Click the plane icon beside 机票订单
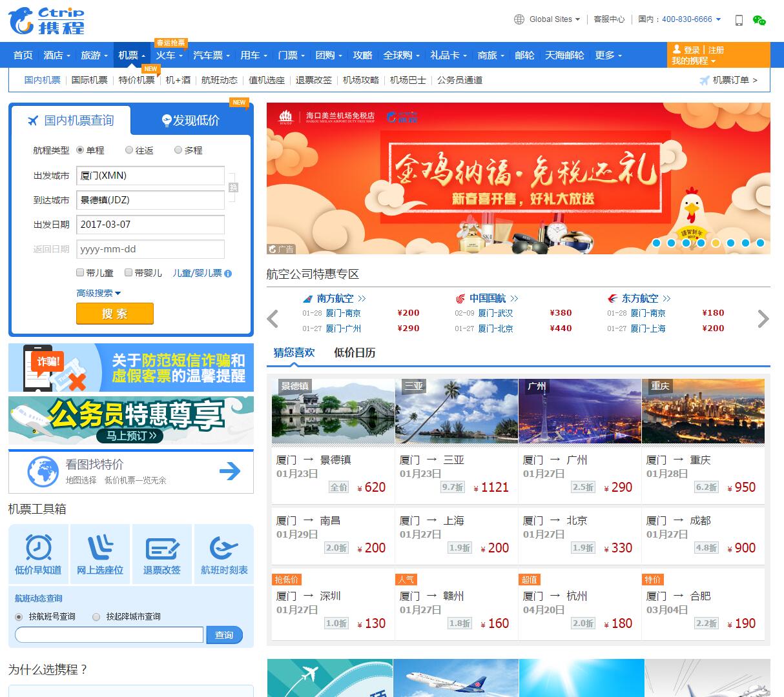 point(705,80)
